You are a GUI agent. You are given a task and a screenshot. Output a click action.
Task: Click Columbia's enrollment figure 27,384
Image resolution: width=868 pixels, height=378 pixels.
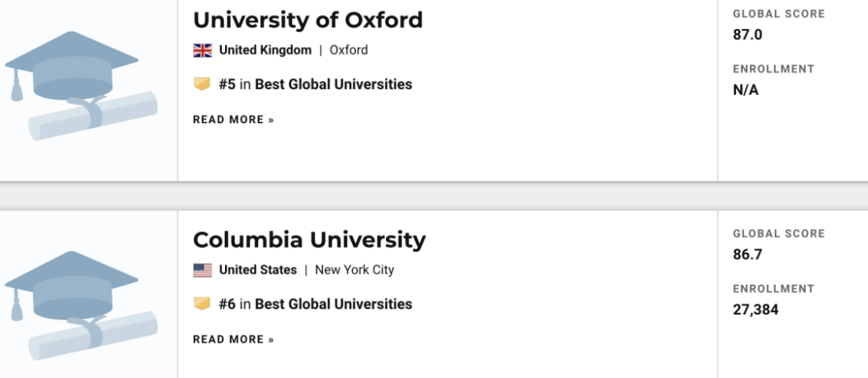(755, 309)
